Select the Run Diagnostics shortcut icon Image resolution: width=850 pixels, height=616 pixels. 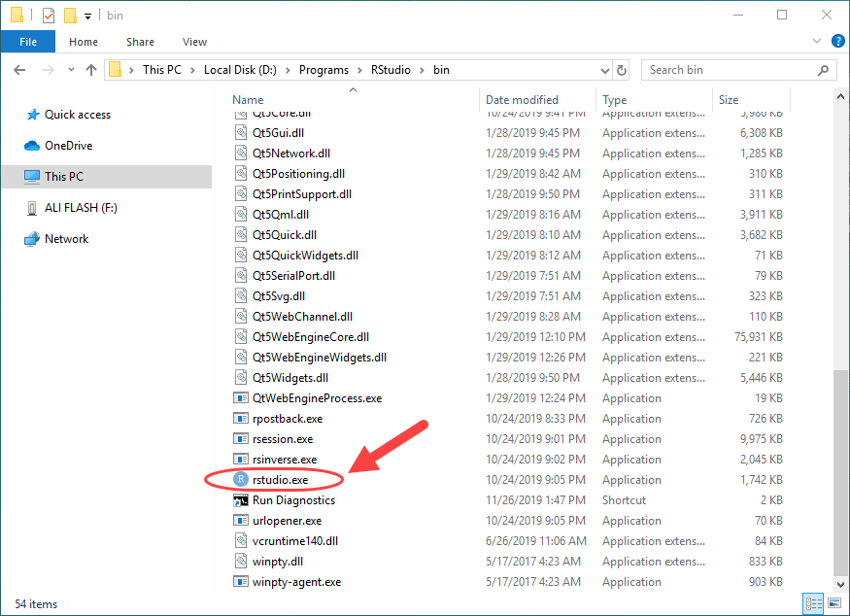[241, 500]
